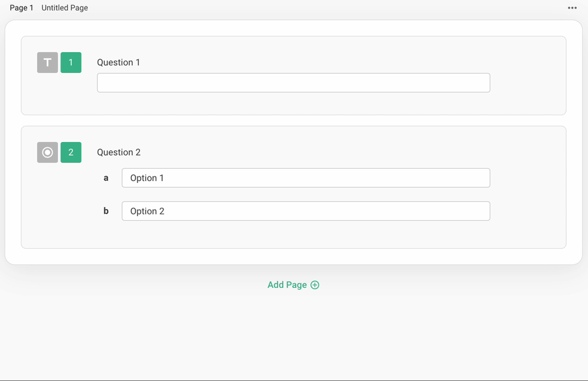Click the plus icon next to Add Page
Image resolution: width=588 pixels, height=381 pixels.
(315, 285)
